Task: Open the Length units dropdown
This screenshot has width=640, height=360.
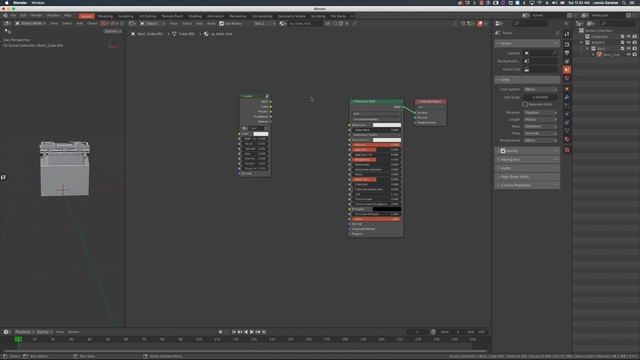Action: pos(540,120)
